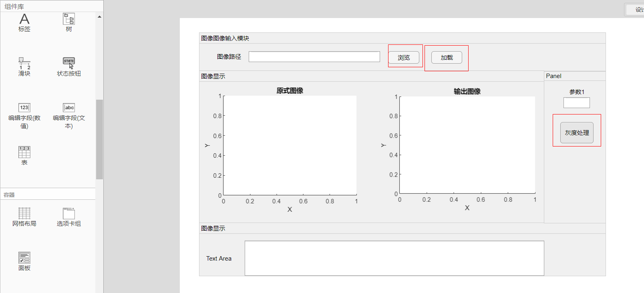Select the 树 (Tree) component icon
The height and width of the screenshot is (293, 644).
coord(68,19)
